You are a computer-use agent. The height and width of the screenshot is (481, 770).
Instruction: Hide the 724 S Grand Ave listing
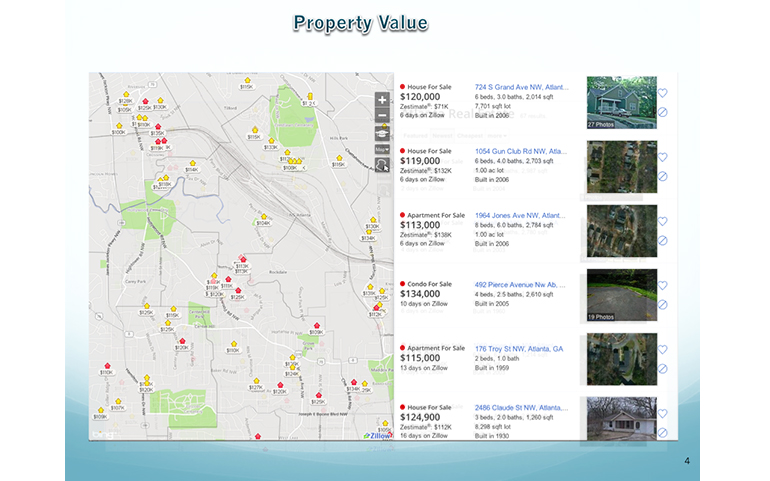coord(662,113)
